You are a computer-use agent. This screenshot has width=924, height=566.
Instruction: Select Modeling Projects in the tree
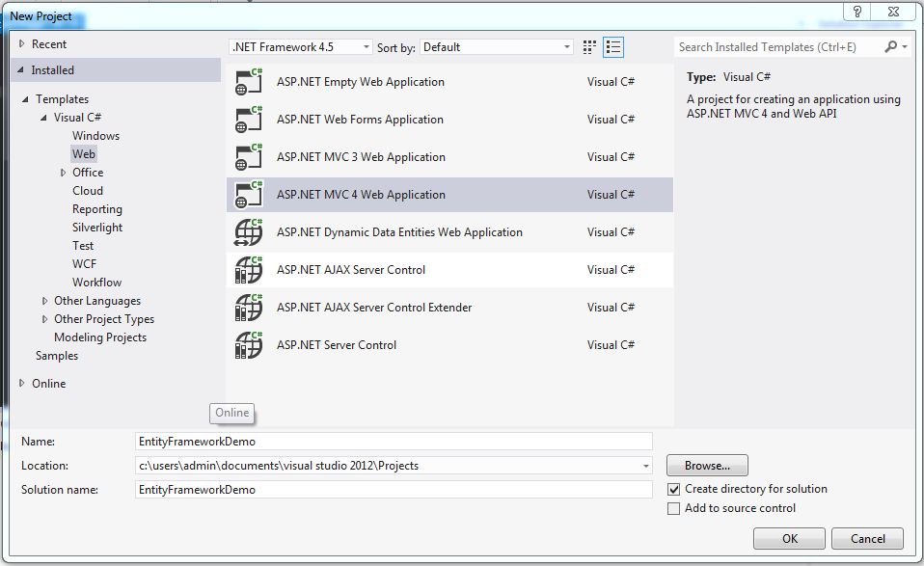pos(100,337)
